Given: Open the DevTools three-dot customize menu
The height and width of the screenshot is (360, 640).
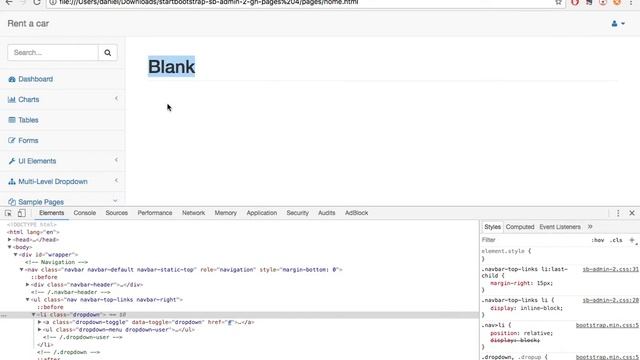Looking at the screenshot, I should click(618, 213).
